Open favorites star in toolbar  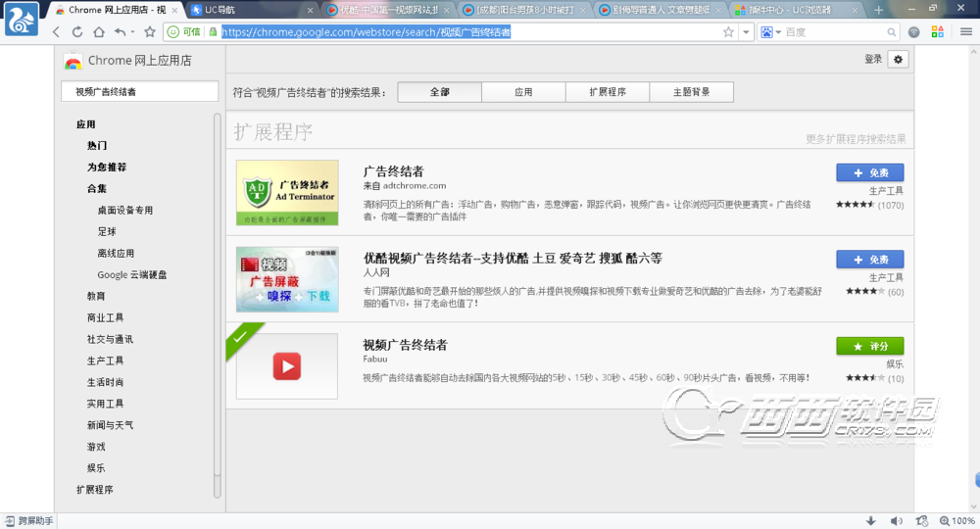tap(149, 32)
